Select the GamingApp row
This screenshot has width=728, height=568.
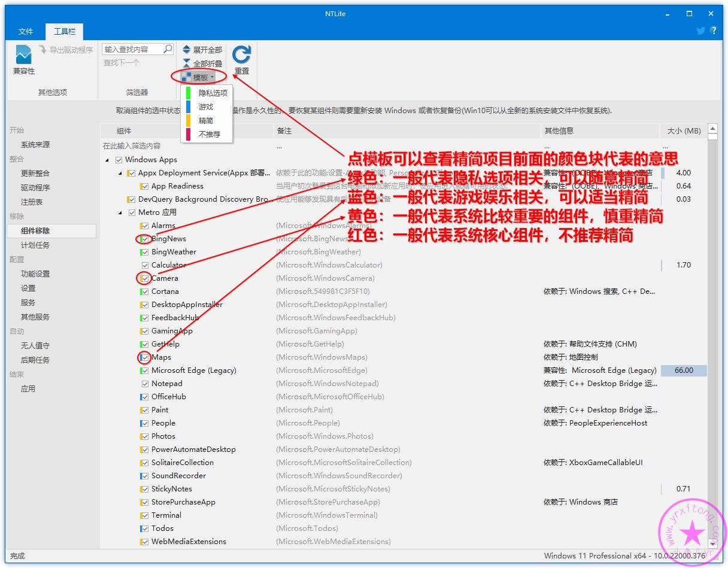(x=404, y=331)
